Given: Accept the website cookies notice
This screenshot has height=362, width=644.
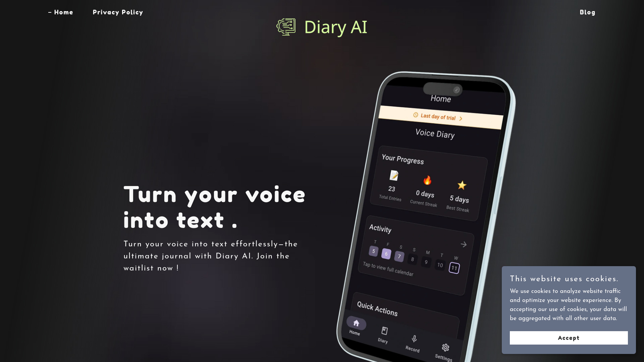Looking at the screenshot, I should 569,338.
